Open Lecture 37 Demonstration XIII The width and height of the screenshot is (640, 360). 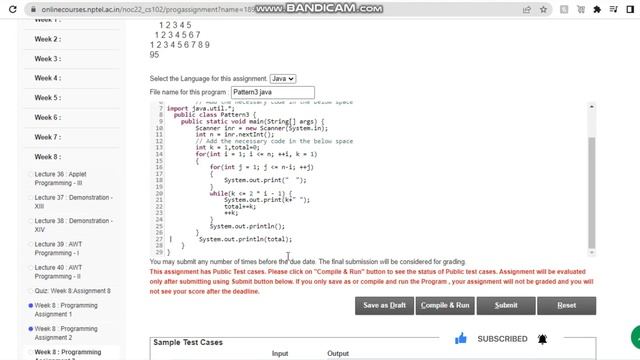(73, 202)
